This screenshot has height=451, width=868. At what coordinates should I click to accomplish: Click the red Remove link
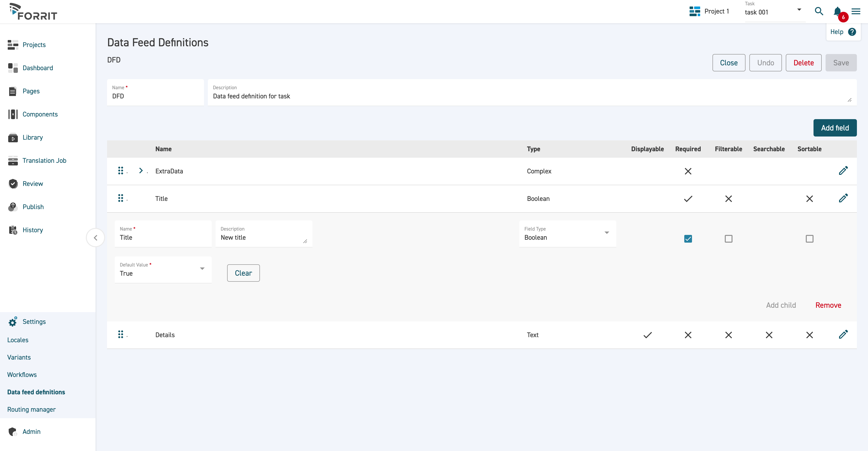pyautogui.click(x=828, y=305)
